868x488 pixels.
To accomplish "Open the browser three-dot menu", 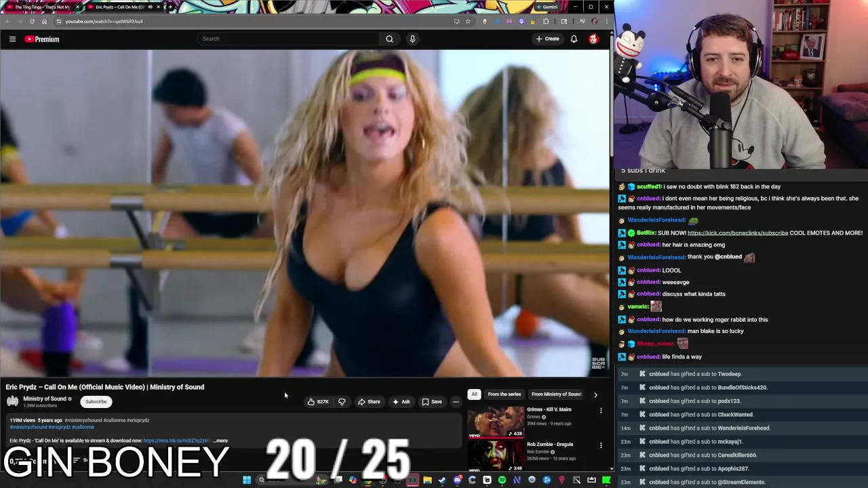I will coord(606,21).
